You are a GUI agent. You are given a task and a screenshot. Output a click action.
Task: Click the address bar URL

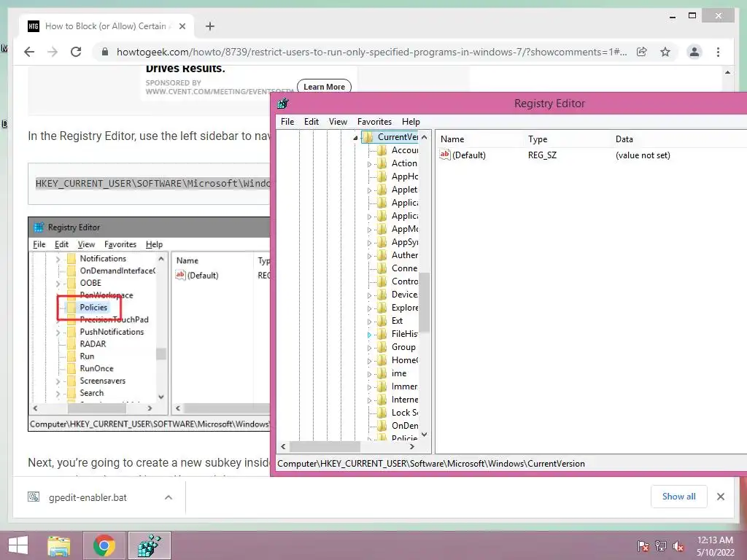pos(371,52)
